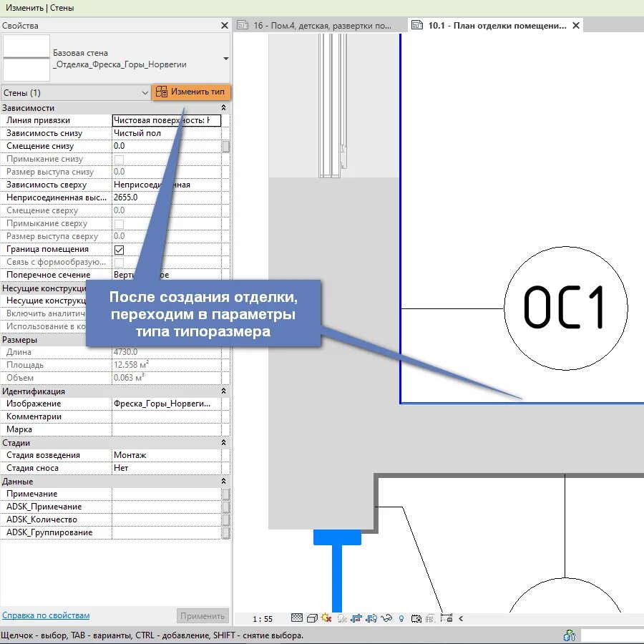Open Temporary Hide/Isolate glasses icon
Image resolution: width=644 pixels, height=644 pixels.
[386, 618]
